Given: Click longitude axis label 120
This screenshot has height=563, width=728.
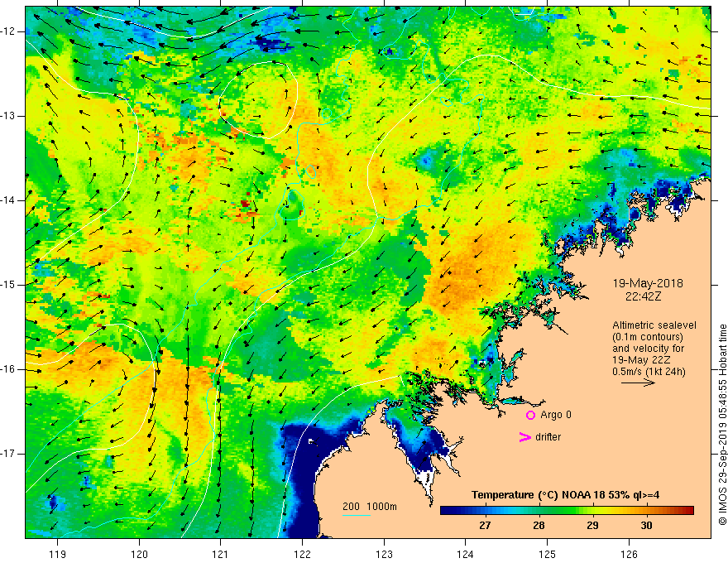Looking at the screenshot, I should [139, 555].
